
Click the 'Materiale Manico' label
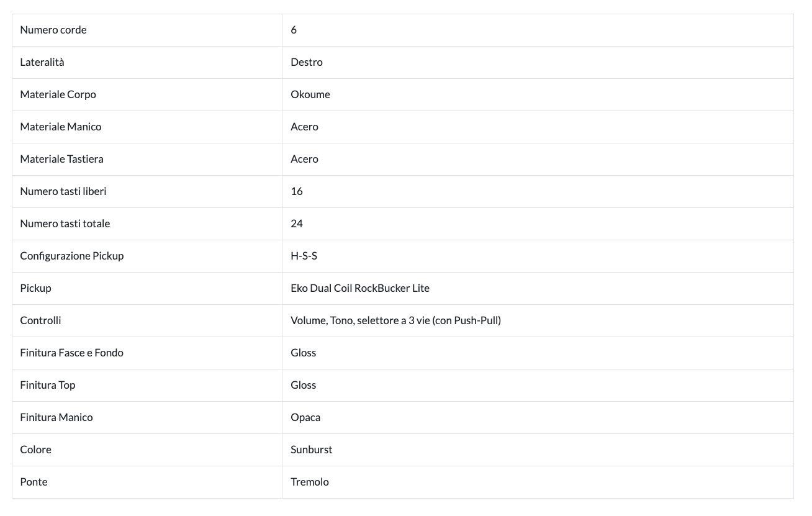pos(61,127)
